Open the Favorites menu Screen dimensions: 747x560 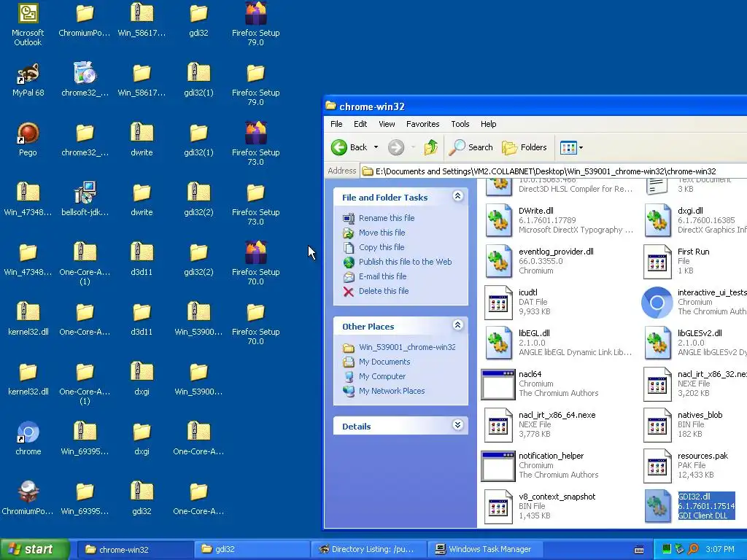click(422, 124)
